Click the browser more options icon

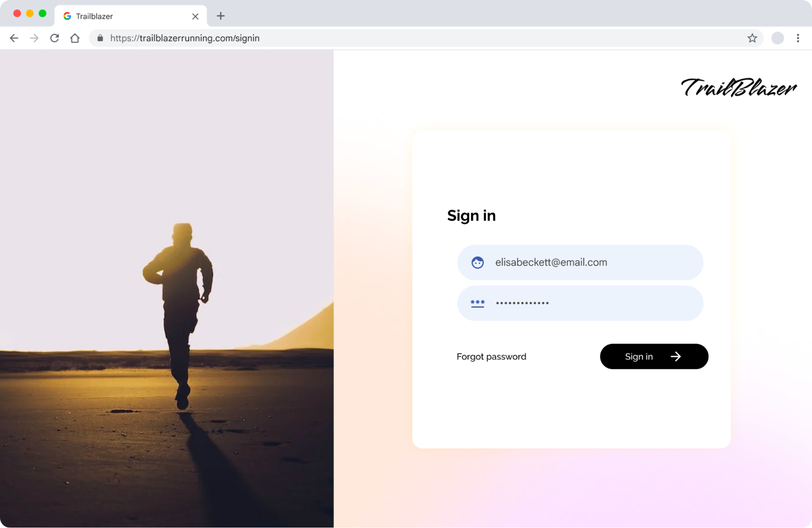798,38
